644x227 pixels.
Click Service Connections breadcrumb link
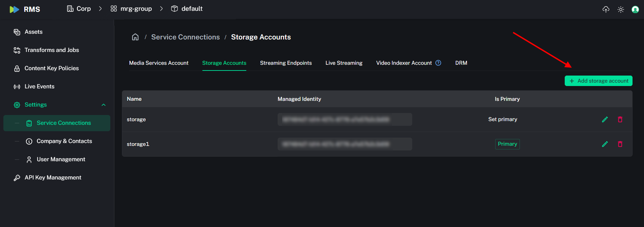[185, 37]
